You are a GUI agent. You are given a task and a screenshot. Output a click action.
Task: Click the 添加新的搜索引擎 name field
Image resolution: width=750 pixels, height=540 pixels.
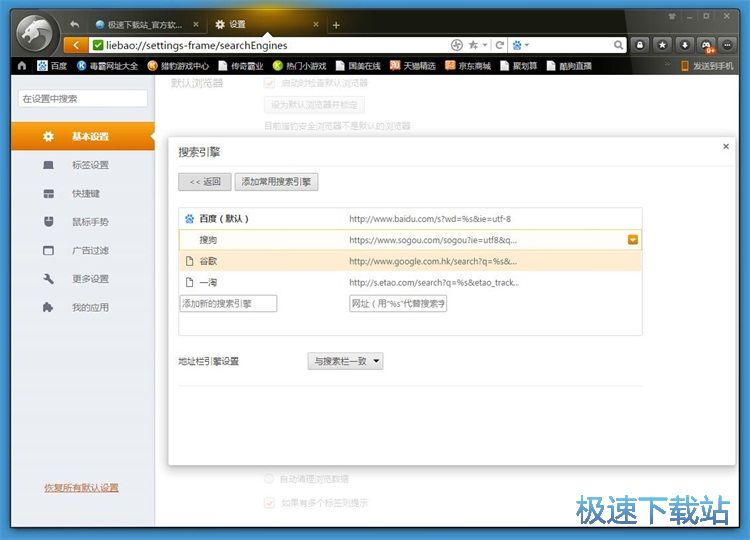228,303
